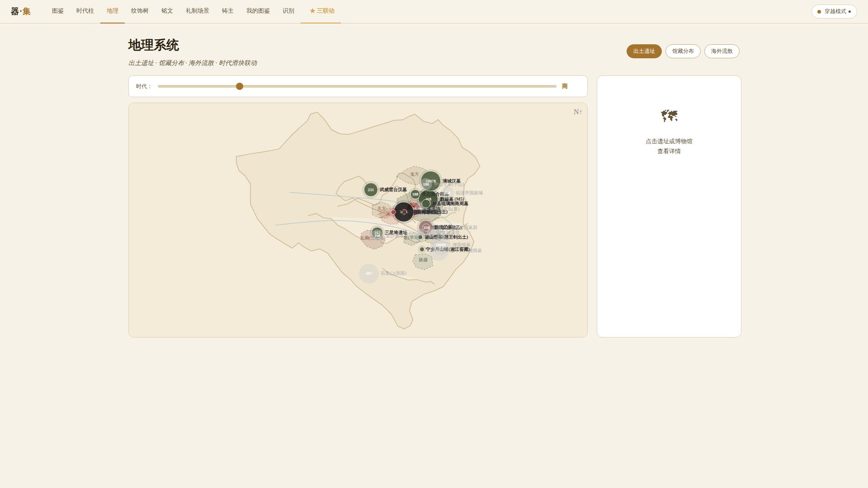Click the small red dot marker
868x488 pixels.
[393, 212]
